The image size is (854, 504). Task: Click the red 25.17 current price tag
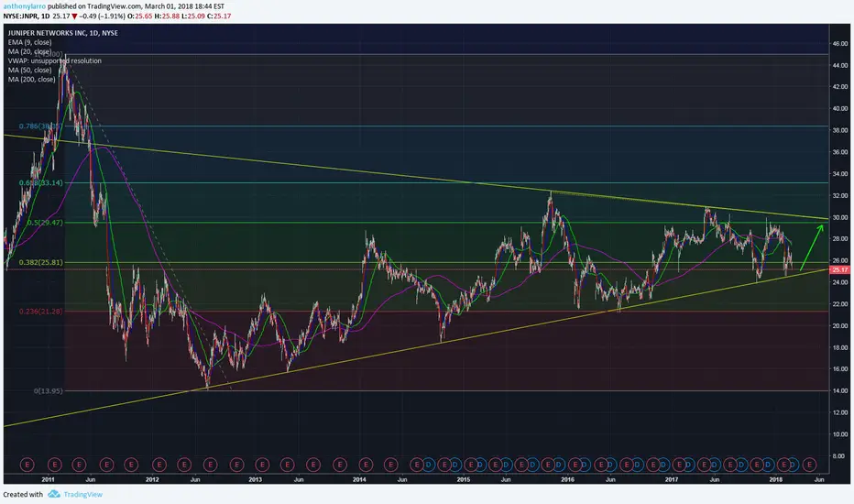839,269
